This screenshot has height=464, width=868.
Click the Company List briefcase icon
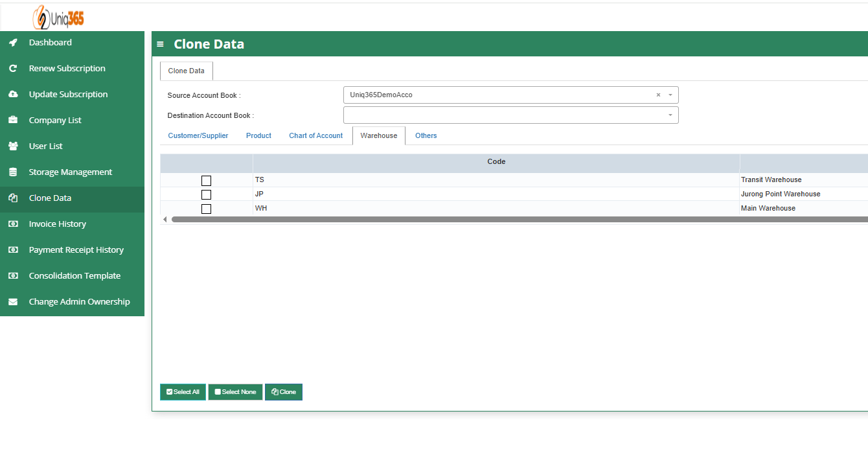13,121
